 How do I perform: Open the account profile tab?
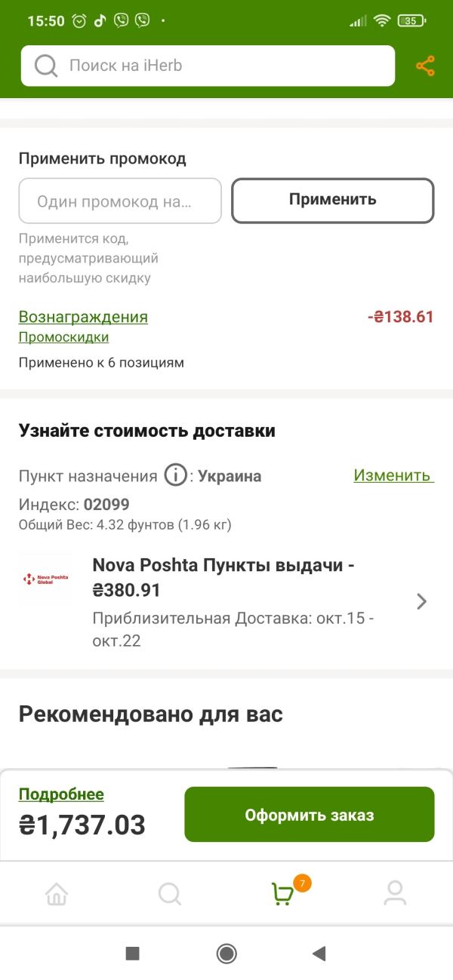tap(395, 894)
